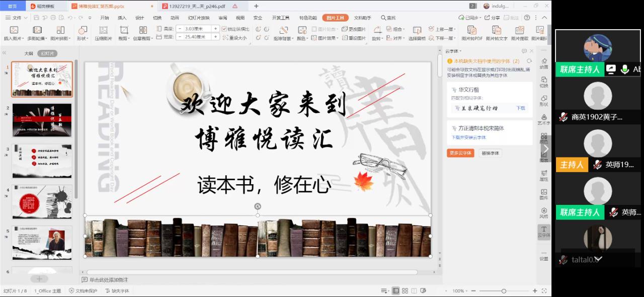Click the 替换字体 button

pyautogui.click(x=490, y=153)
